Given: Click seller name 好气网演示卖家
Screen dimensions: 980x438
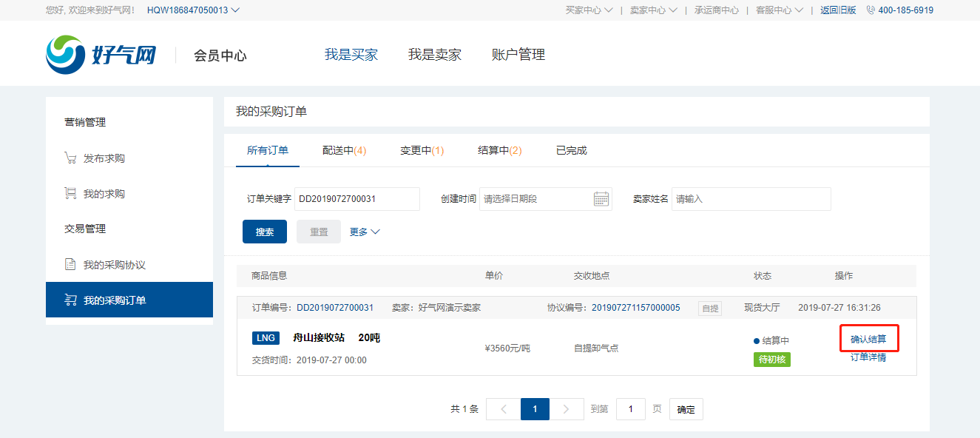Looking at the screenshot, I should (450, 308).
